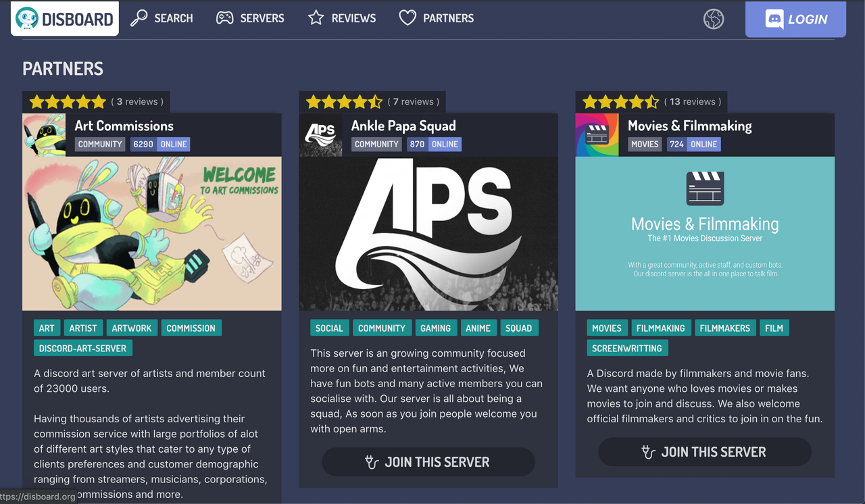Viewport: 865px width, 504px height.
Task: Join the Movies & Filmmaking server
Action: 705,452
